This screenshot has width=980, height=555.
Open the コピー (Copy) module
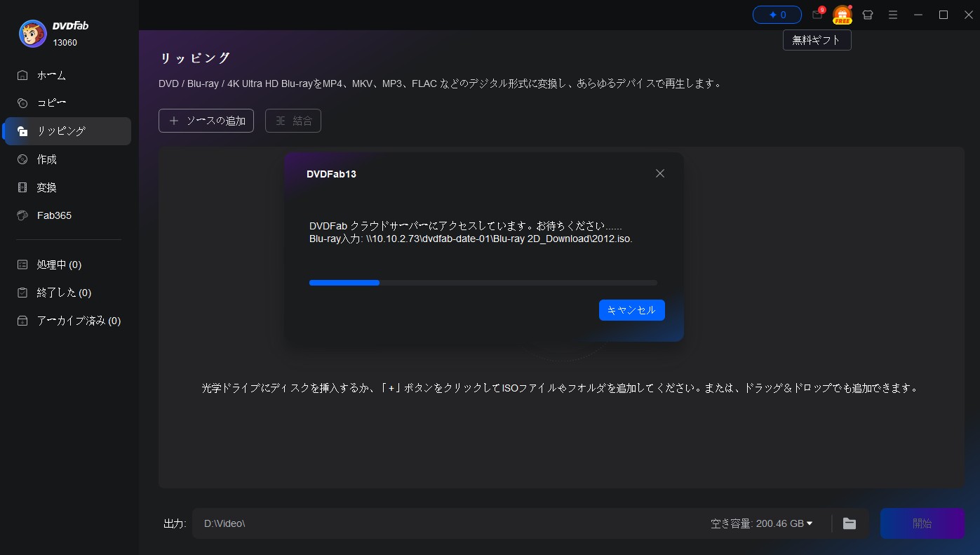(68, 103)
